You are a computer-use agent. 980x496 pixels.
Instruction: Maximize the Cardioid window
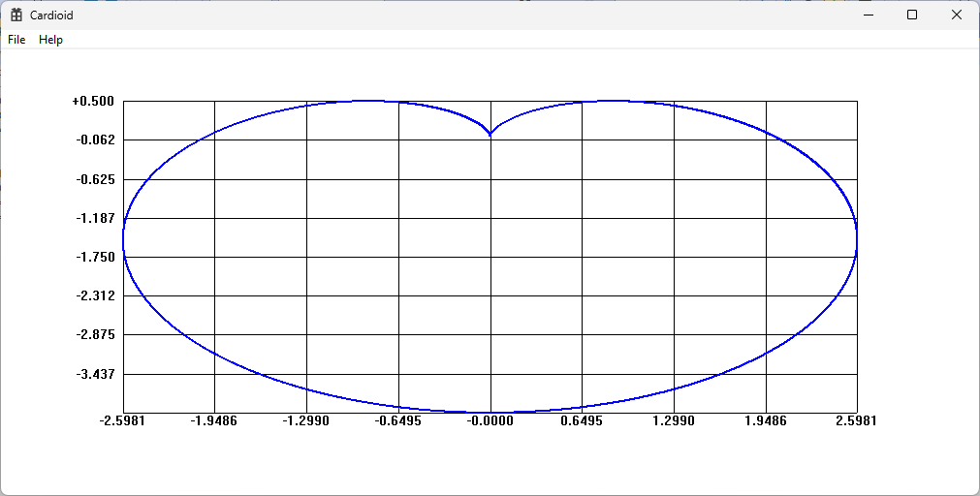pos(912,15)
